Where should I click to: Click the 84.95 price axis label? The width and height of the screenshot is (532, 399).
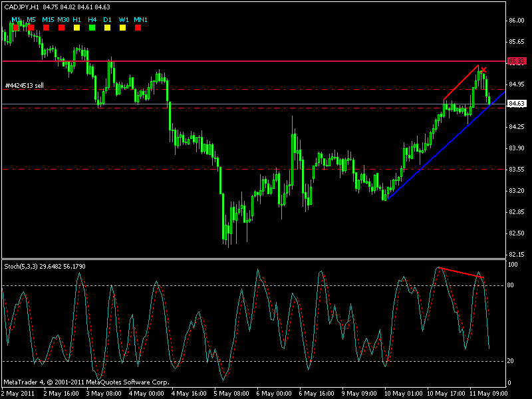tap(517, 84)
